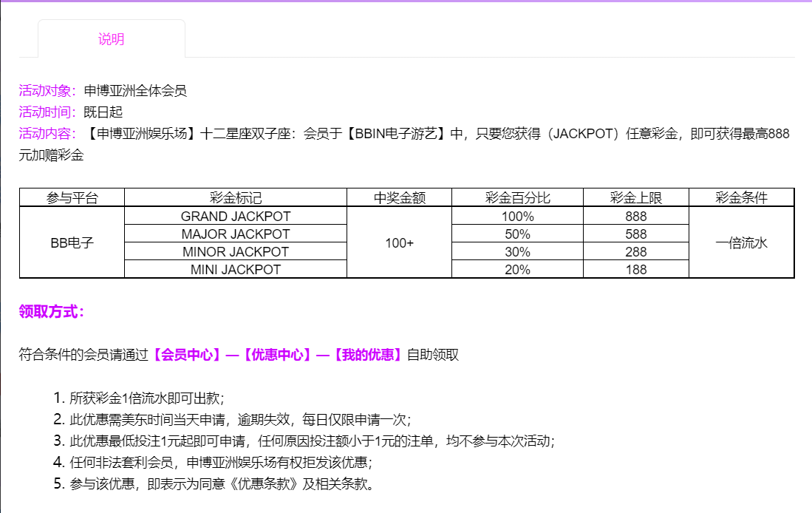Select the 彩金百分比 column header
Image resolution: width=812 pixels, height=513 pixels.
517,198
